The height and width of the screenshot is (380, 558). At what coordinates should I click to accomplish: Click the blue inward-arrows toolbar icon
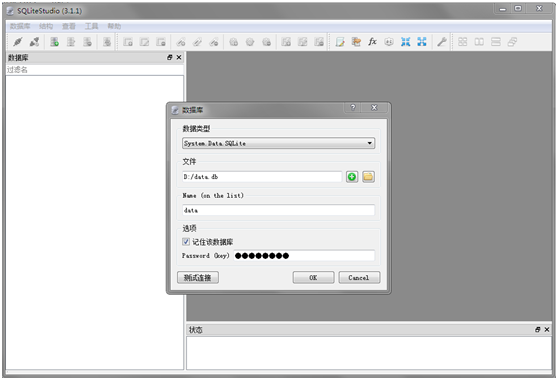click(406, 42)
